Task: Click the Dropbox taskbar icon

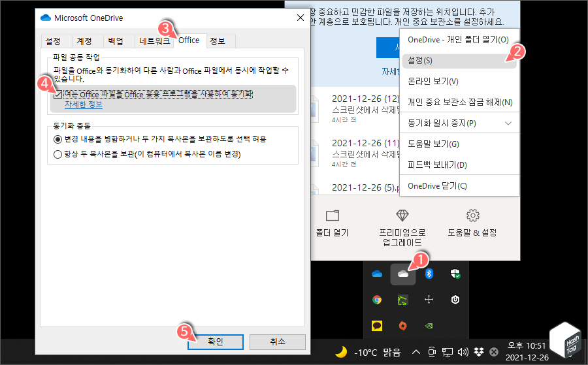Action: tap(479, 352)
